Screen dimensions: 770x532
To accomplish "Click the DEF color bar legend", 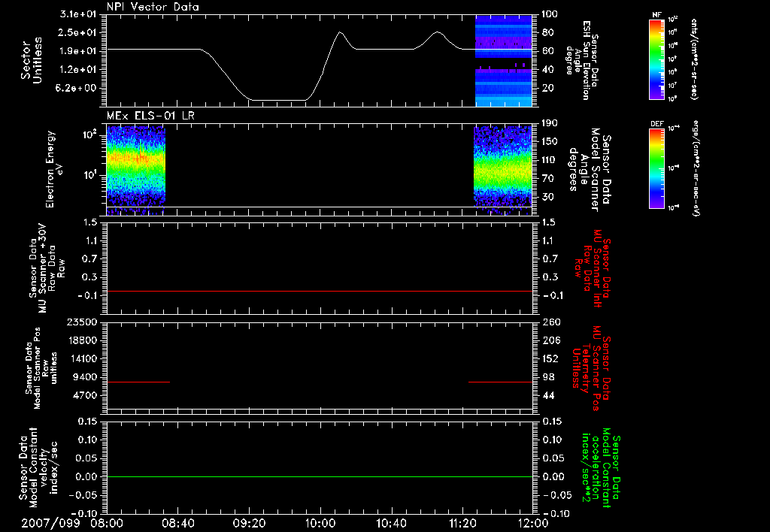I will [x=656, y=168].
